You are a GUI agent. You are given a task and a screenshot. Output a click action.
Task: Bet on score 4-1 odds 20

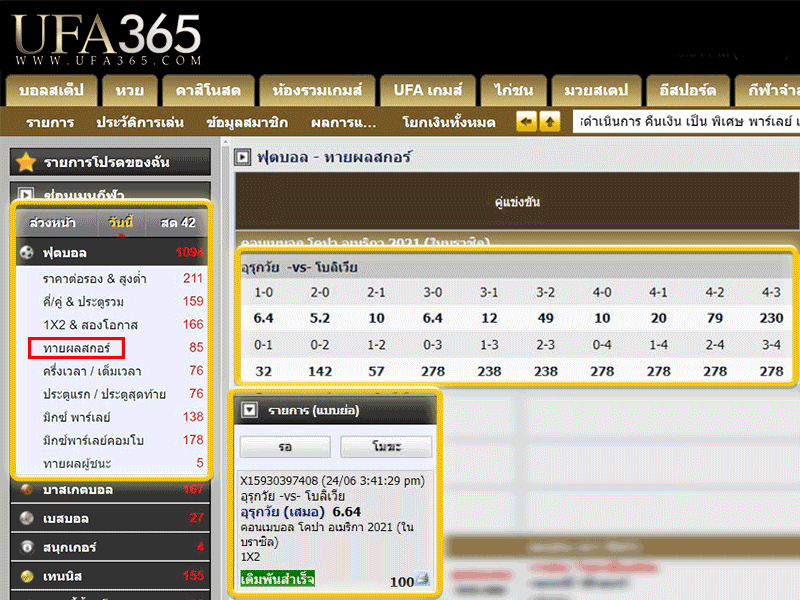tap(659, 318)
